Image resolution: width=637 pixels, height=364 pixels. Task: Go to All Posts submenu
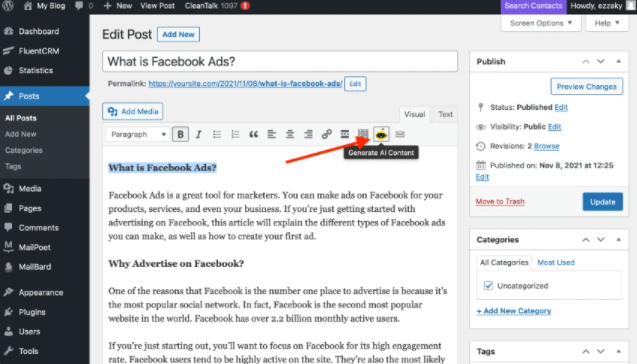tap(21, 118)
